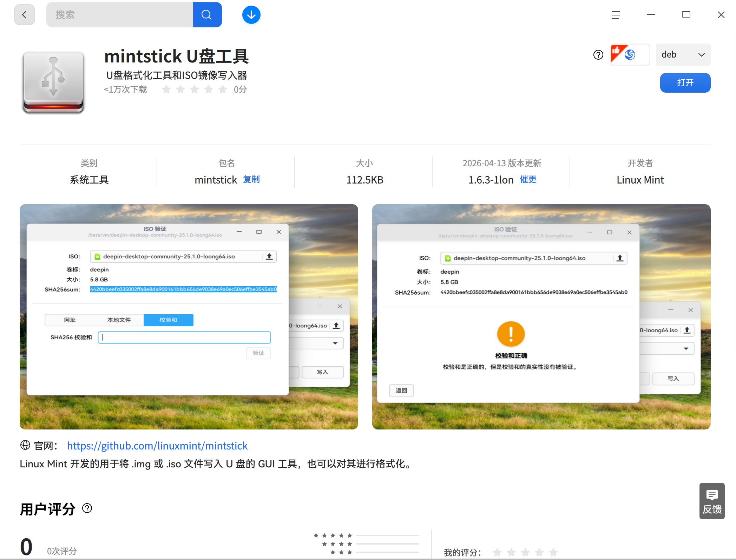Open the hamburger menu
This screenshot has height=560, width=736.
coord(616,14)
